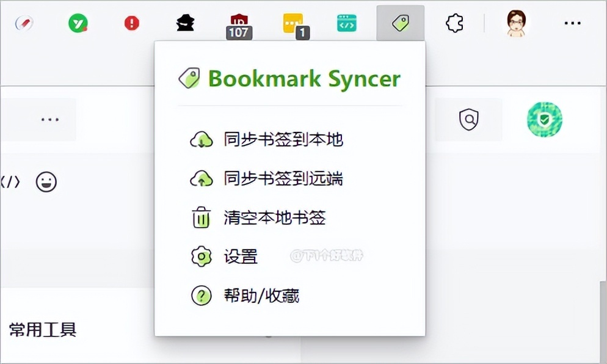Click the green shield check badge
The width and height of the screenshot is (607, 364).
(x=545, y=119)
